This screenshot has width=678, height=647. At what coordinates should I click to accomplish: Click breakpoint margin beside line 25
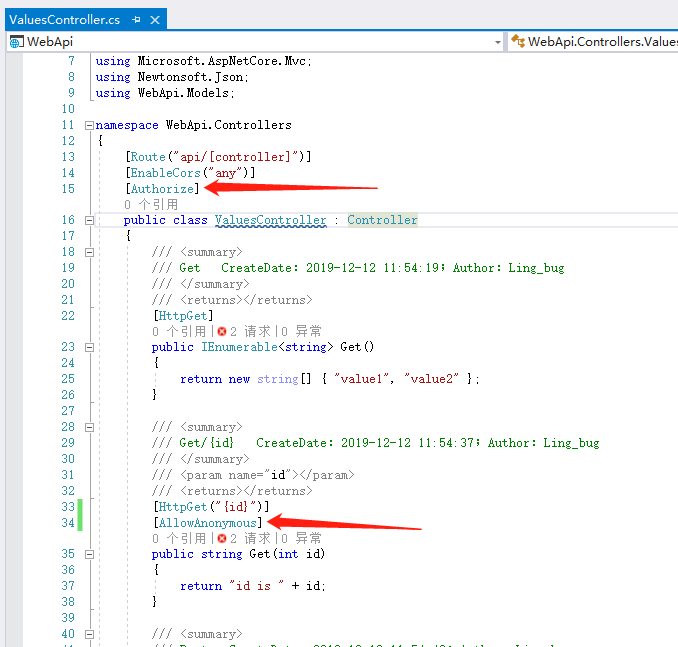(x=14, y=379)
